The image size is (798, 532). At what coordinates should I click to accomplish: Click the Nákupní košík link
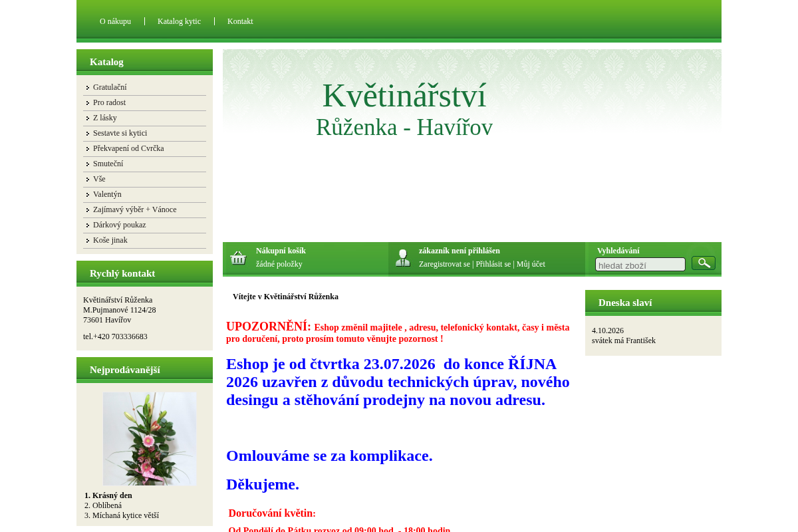(x=281, y=251)
